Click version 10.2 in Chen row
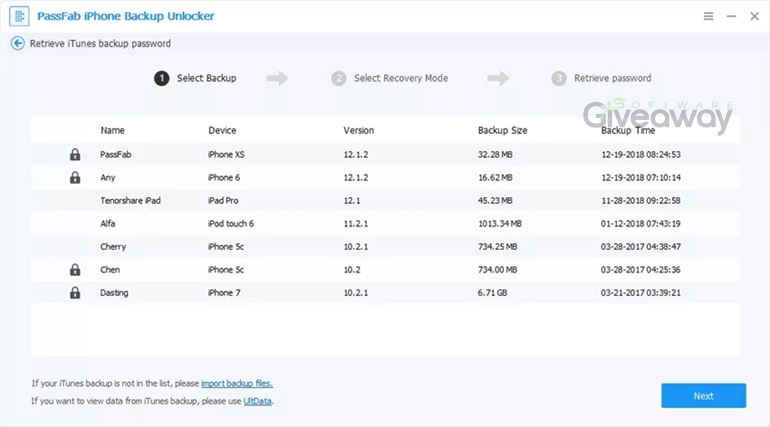Image resolution: width=770 pixels, height=427 pixels. [x=352, y=269]
